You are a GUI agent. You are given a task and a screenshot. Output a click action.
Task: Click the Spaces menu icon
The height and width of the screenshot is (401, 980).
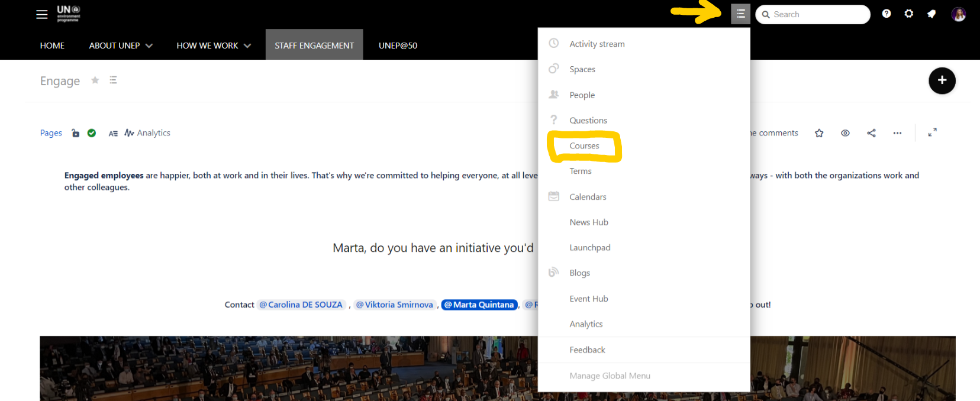click(554, 69)
